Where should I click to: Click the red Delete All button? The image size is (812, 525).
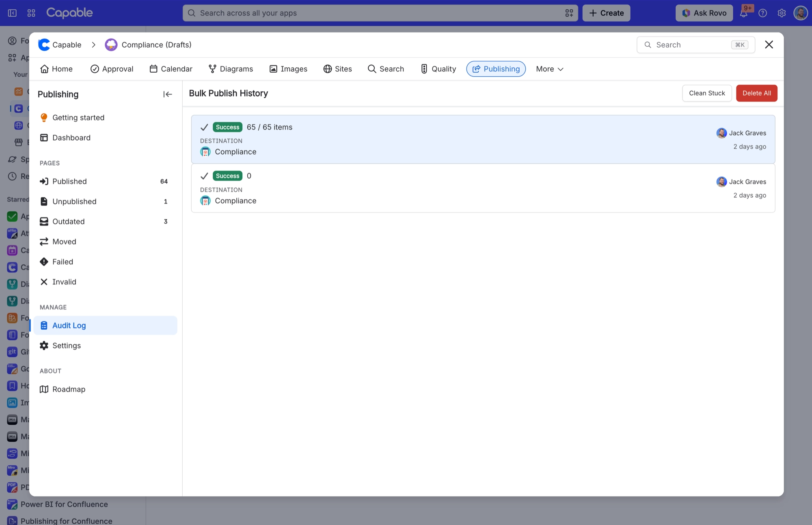(x=756, y=93)
